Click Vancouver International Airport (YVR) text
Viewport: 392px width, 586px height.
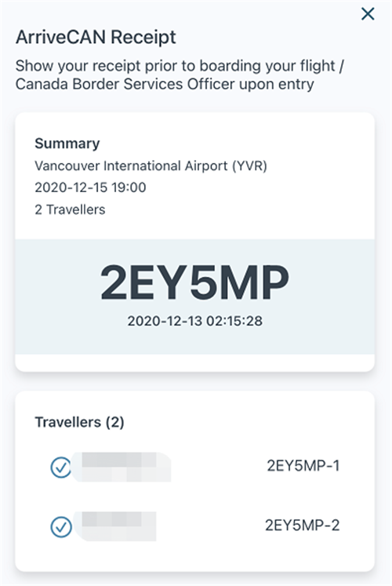pyautogui.click(x=151, y=166)
